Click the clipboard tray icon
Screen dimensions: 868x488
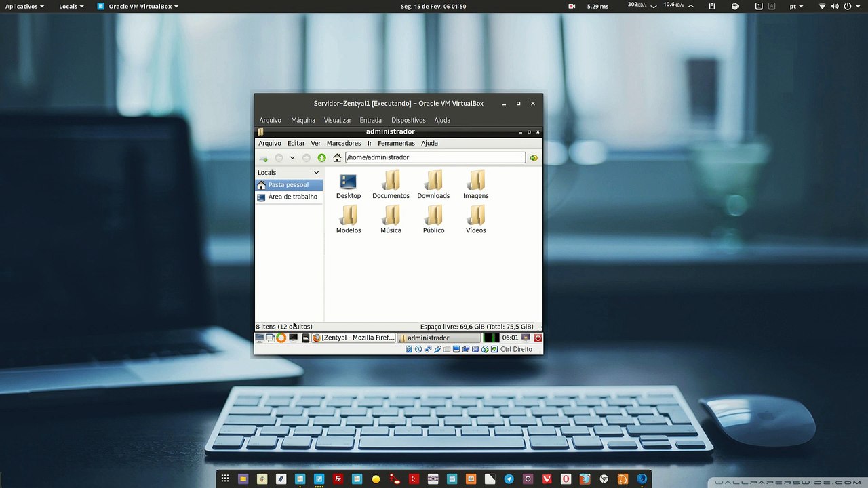click(x=712, y=6)
